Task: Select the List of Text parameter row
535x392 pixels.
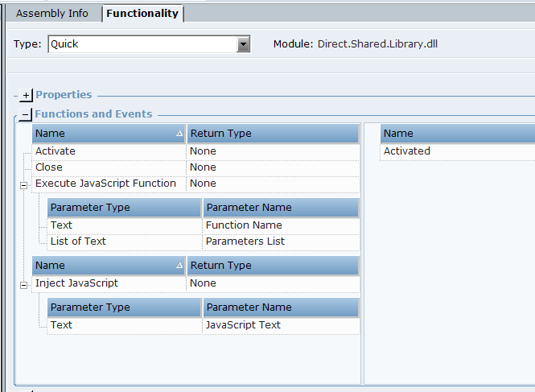Action: point(78,241)
